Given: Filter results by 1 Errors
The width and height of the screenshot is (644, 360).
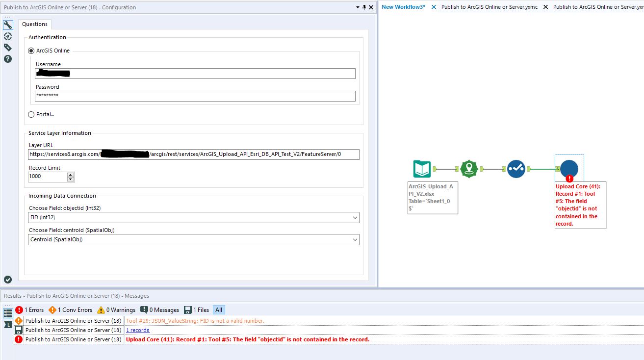Looking at the screenshot, I should 29,310.
